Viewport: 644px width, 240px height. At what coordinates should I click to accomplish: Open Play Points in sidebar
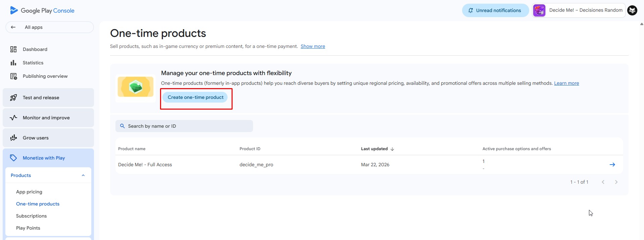(x=28, y=228)
